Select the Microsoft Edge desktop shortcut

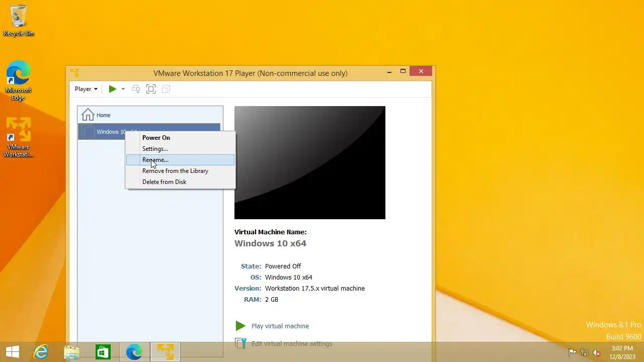point(19,81)
